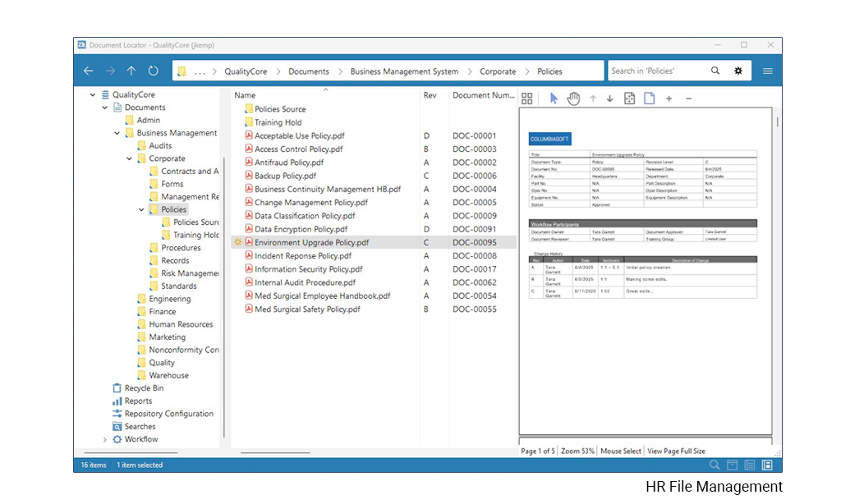Collapse the Policies folder in tree
Screen dimensions: 841x504
tap(141, 209)
